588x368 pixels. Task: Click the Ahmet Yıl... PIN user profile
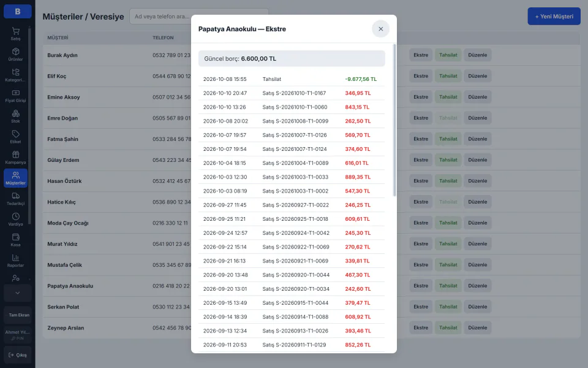18,335
